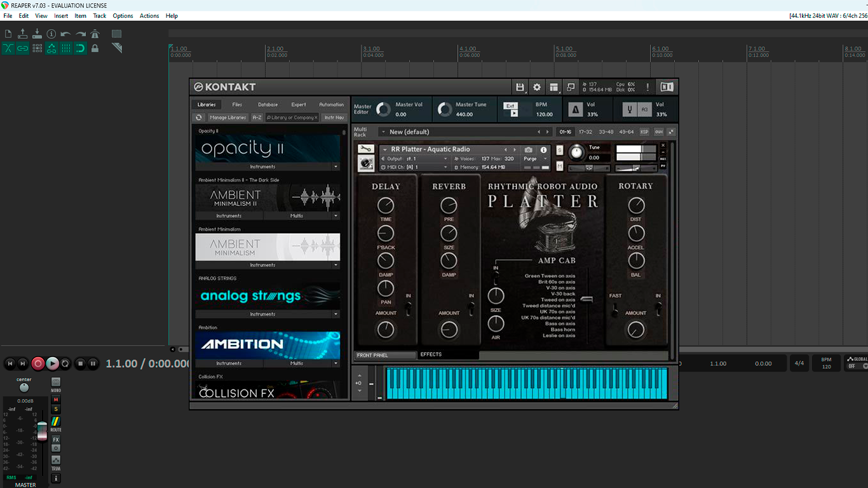Open the Actions menu
Viewport: 868px width, 488px height.
149,16
